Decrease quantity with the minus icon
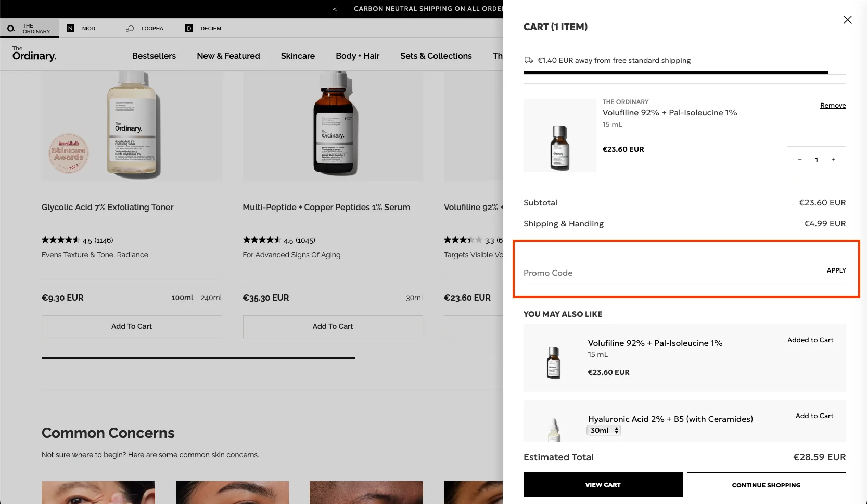867x504 pixels. tap(800, 159)
